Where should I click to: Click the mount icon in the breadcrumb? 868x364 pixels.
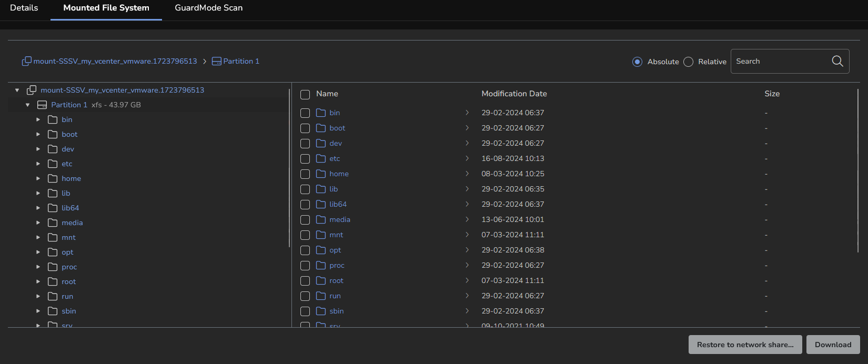click(26, 62)
